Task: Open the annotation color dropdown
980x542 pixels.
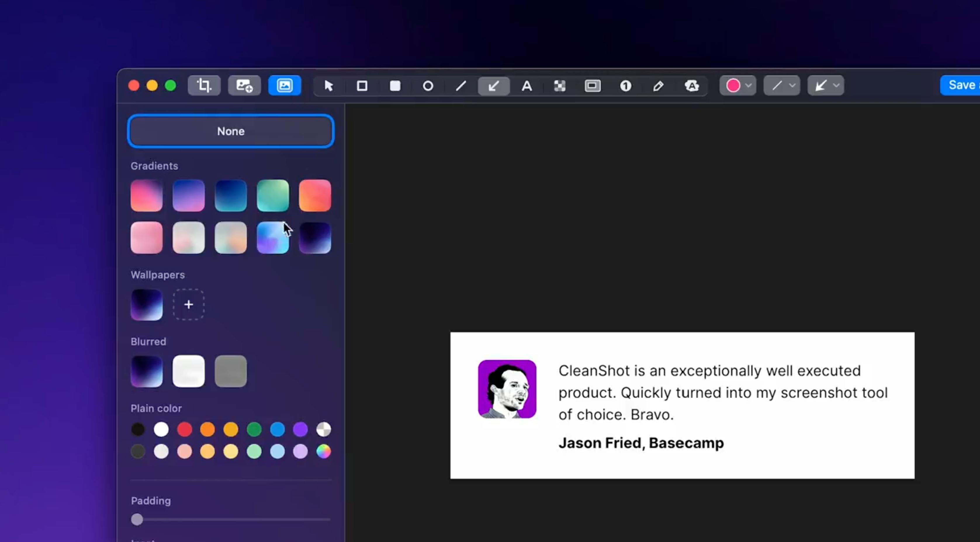Action: pyautogui.click(x=738, y=86)
